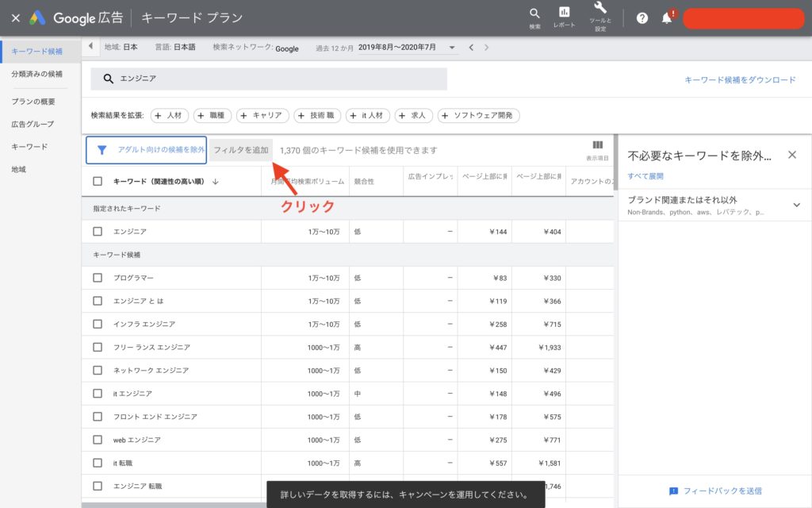Click the feedback speech bubble icon
This screenshot has height=508, width=812.
673,491
